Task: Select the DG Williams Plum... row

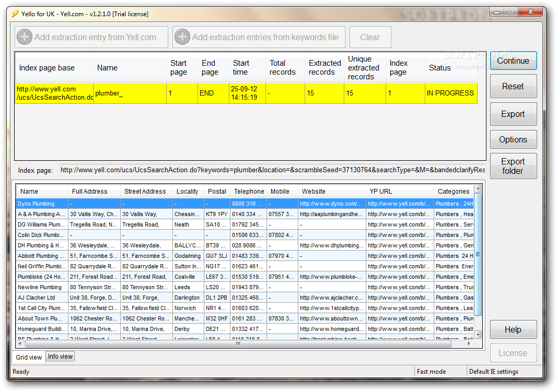Action: pos(245,224)
